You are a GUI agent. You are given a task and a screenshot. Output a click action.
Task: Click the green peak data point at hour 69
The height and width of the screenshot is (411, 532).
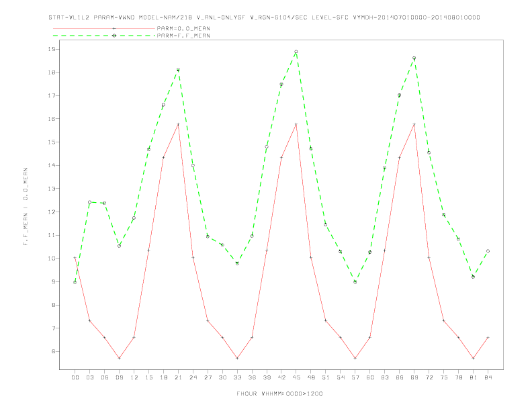click(x=414, y=58)
